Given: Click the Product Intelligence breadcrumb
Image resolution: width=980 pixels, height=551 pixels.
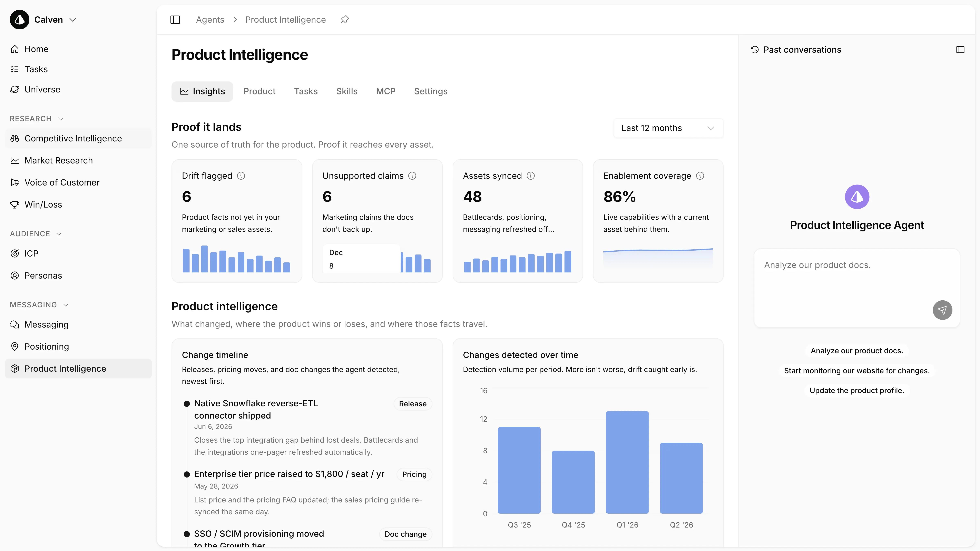Looking at the screenshot, I should (x=285, y=20).
